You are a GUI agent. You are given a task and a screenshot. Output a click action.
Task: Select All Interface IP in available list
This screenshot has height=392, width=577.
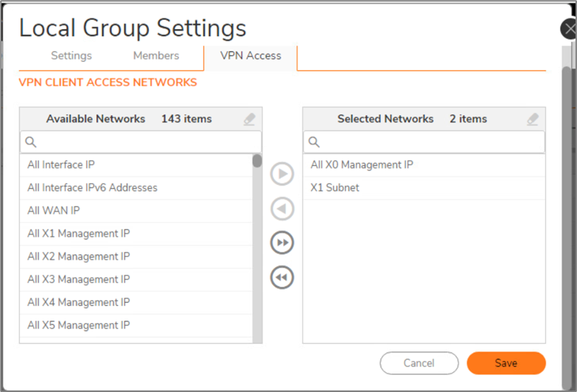point(61,165)
